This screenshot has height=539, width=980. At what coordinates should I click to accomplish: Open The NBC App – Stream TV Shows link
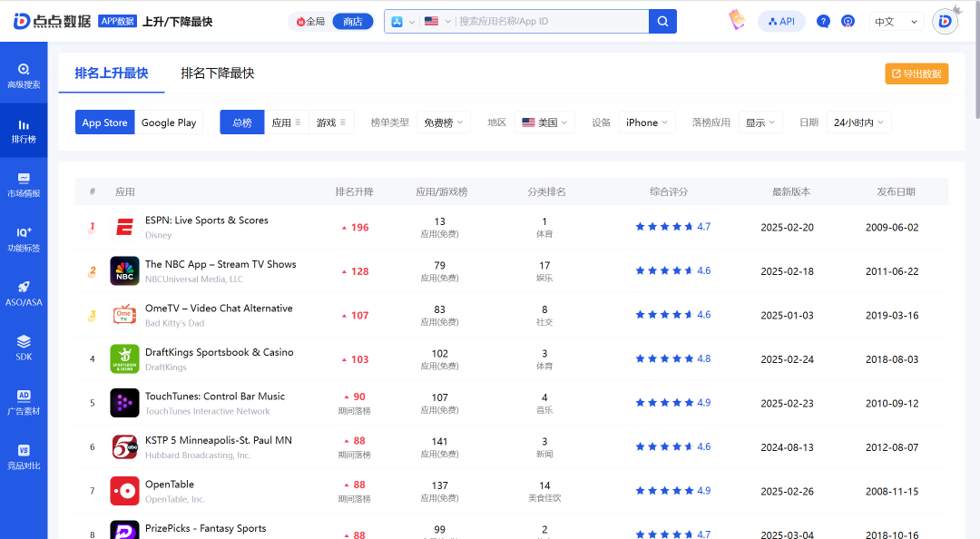(220, 264)
